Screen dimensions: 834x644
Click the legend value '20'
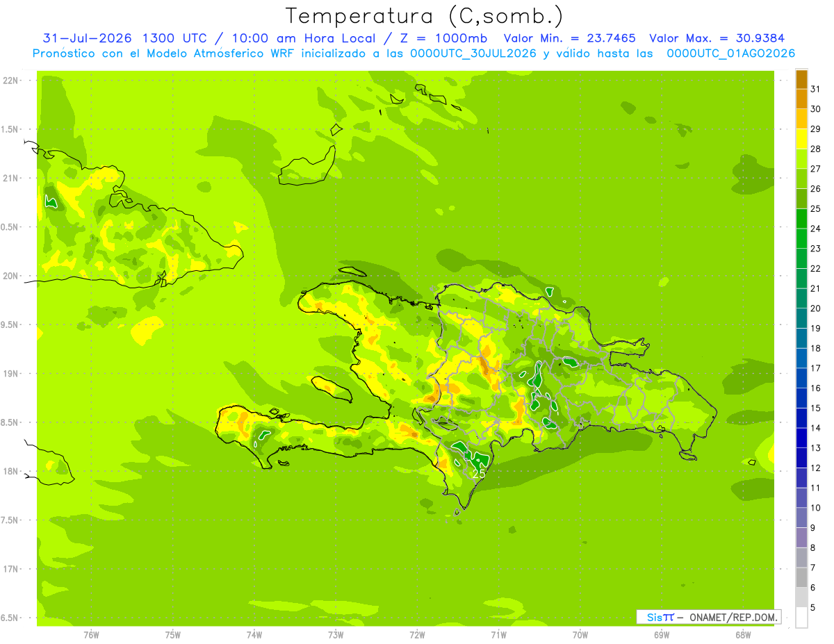coord(816,308)
